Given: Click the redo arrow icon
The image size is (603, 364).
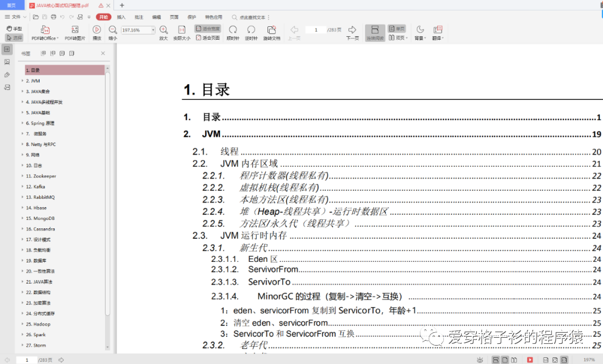Looking at the screenshot, I should click(71, 17).
